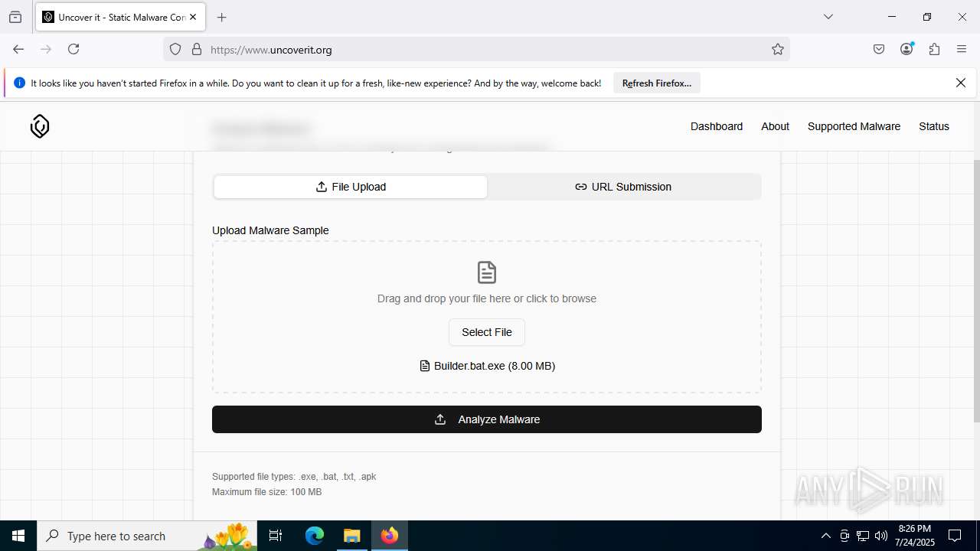Open Firefox account icon
The height and width of the screenshot is (551, 980).
point(906,49)
